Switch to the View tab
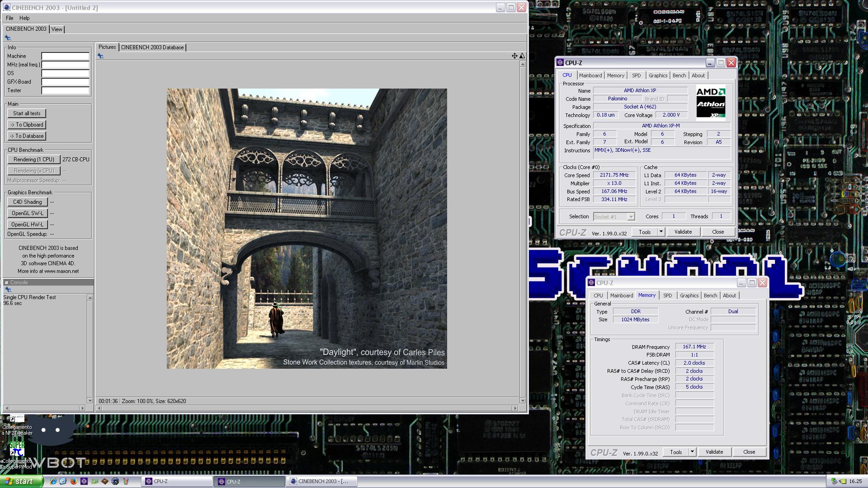 pyautogui.click(x=57, y=29)
